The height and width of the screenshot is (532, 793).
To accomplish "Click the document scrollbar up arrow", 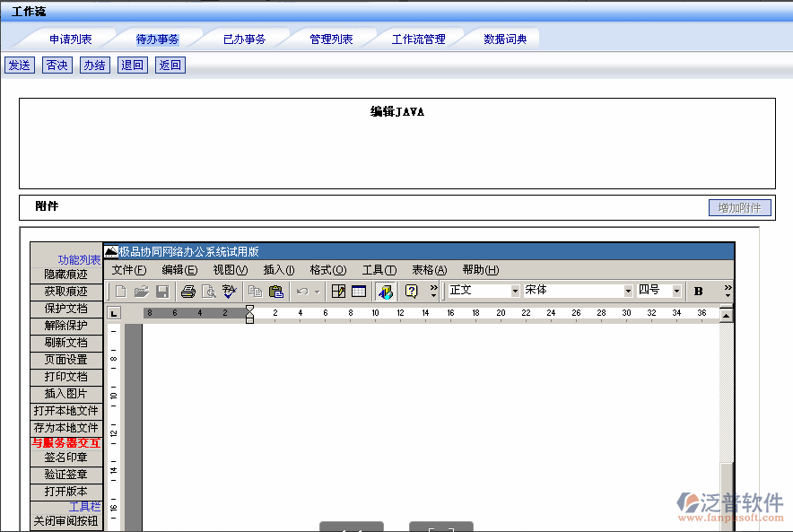I will (726, 315).
